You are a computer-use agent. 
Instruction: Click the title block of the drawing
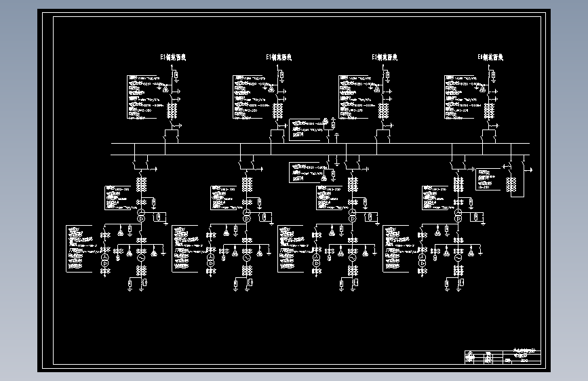503,357
